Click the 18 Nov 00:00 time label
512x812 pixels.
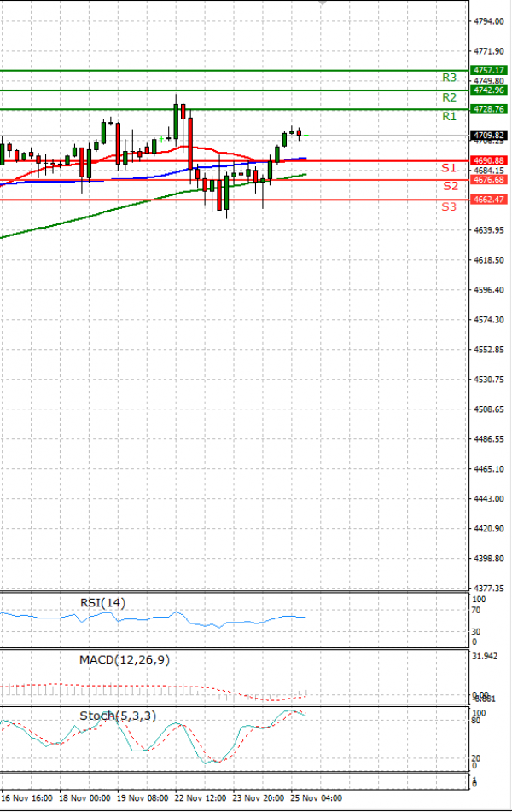84,798
